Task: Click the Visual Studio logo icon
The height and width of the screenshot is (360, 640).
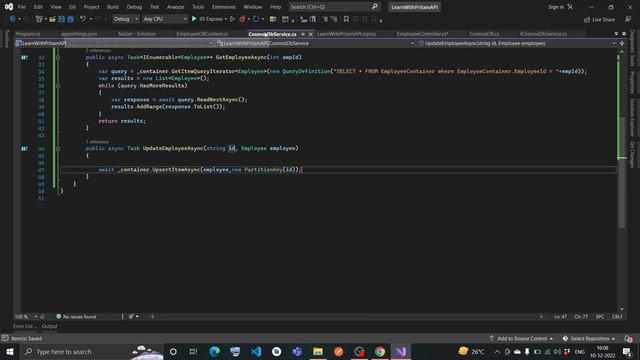Action: (x=9, y=7)
